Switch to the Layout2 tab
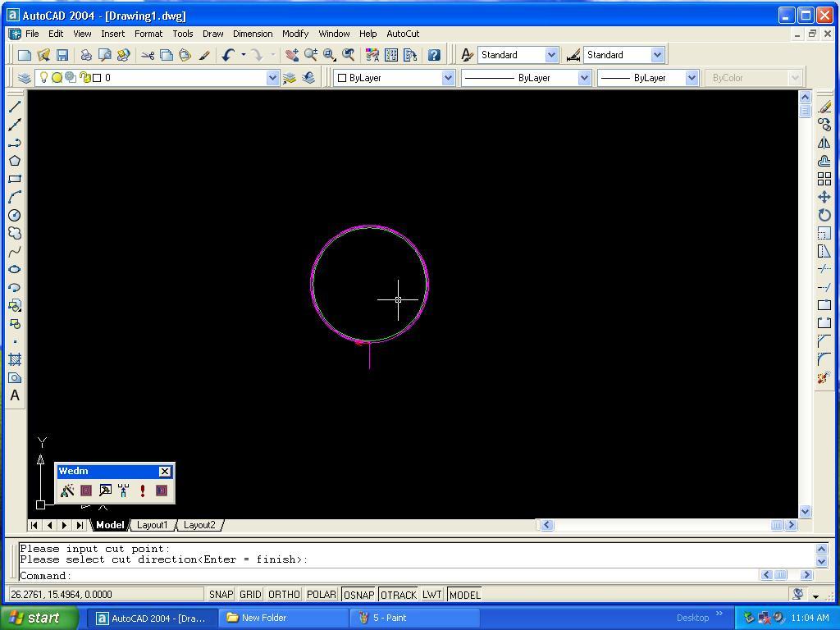This screenshot has width=840, height=630. 199,525
